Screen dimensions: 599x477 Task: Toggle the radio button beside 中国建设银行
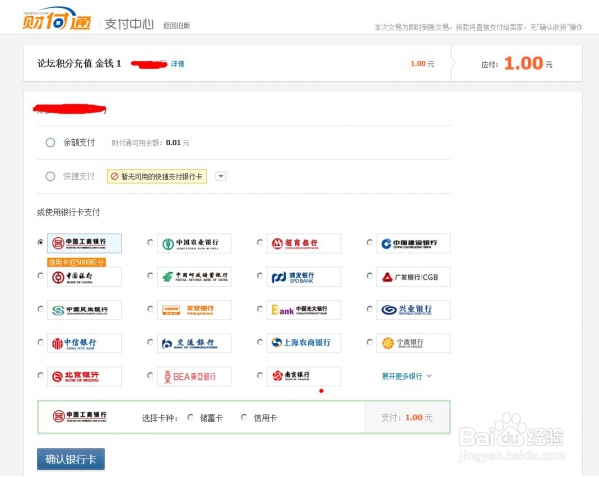point(369,242)
